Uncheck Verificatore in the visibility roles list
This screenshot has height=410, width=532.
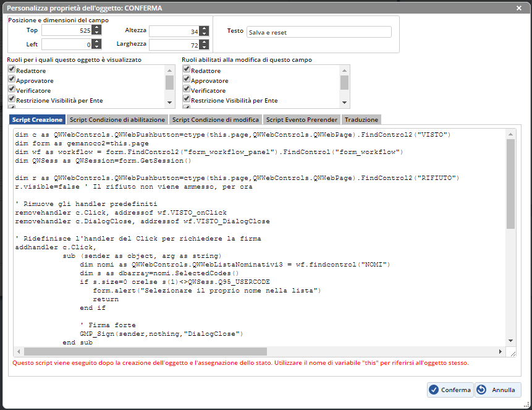(12, 90)
